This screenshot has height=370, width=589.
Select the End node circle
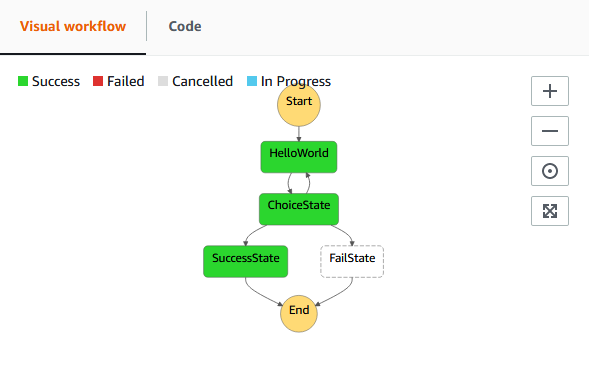coord(299,313)
